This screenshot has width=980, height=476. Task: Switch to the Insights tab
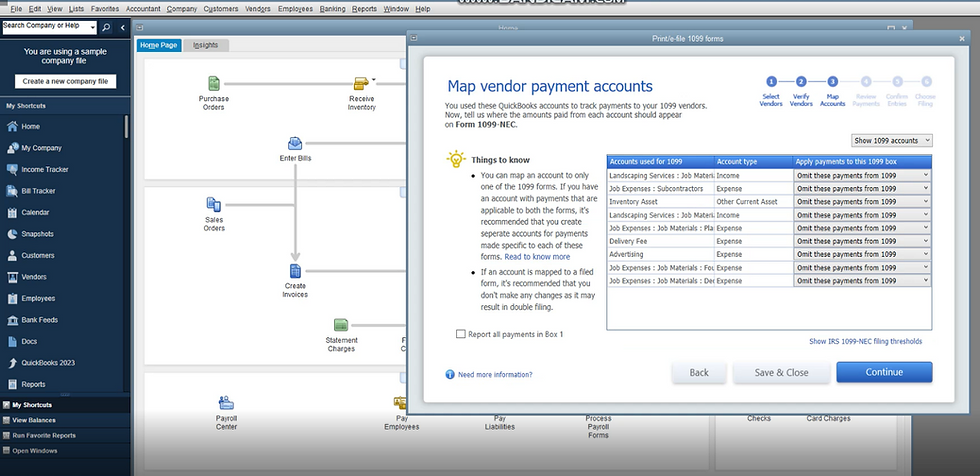206,45
